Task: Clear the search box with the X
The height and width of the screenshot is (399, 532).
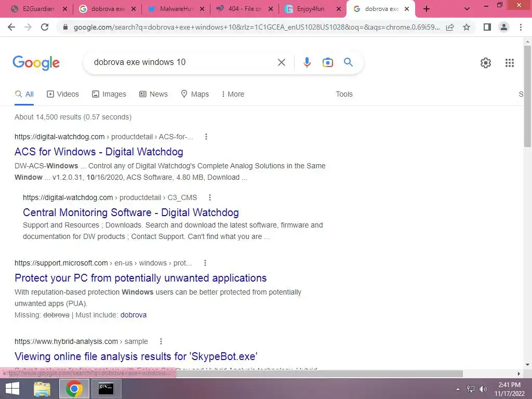Action: pos(281,62)
